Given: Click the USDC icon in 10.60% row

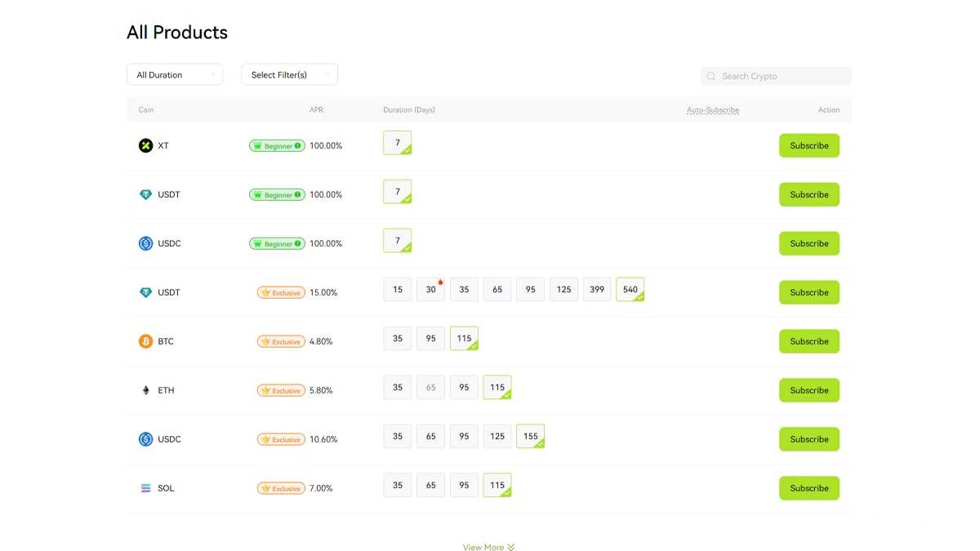Looking at the screenshot, I should (145, 439).
